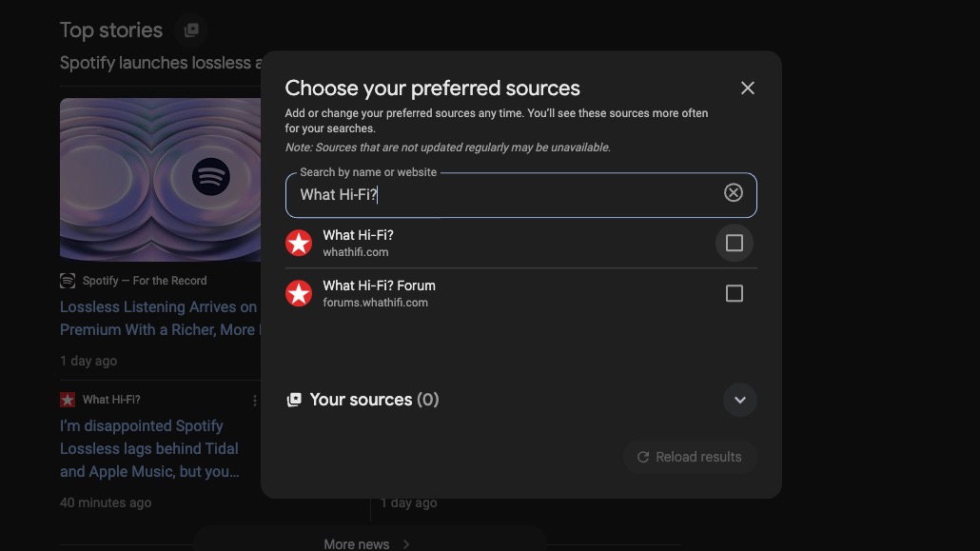
Task: Clear the source search field
Action: [x=734, y=192]
